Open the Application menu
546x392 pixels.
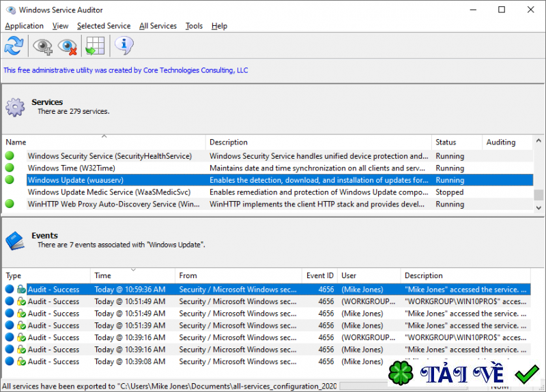24,26
